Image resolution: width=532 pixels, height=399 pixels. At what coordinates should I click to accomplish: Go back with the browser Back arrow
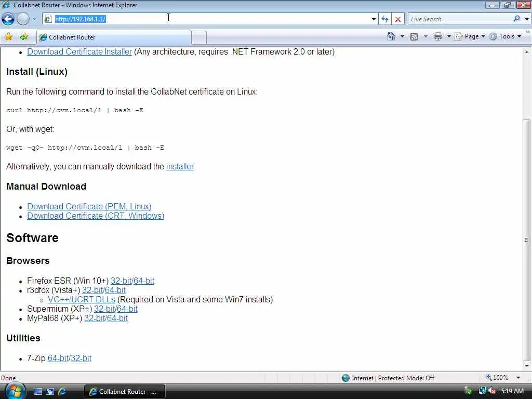click(x=8, y=19)
